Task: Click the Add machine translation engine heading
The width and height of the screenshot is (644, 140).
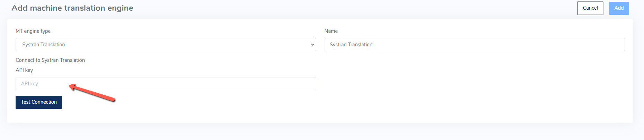Action: 72,8
